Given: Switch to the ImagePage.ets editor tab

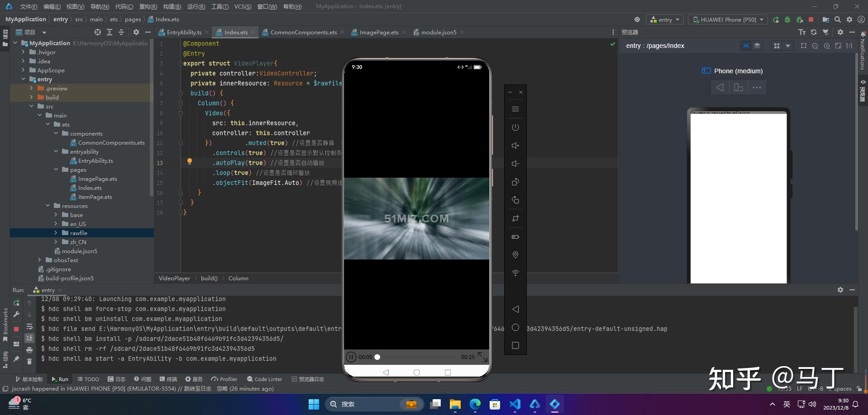Looking at the screenshot, I should 379,32.
